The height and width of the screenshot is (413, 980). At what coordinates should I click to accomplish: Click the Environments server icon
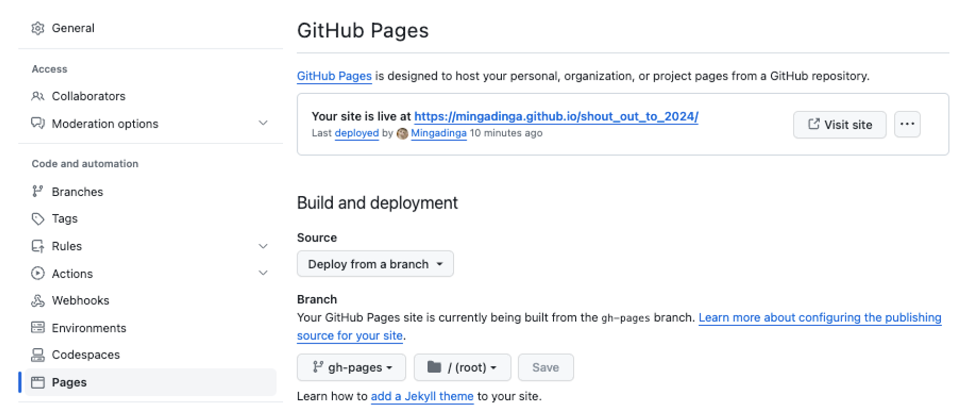tap(38, 328)
